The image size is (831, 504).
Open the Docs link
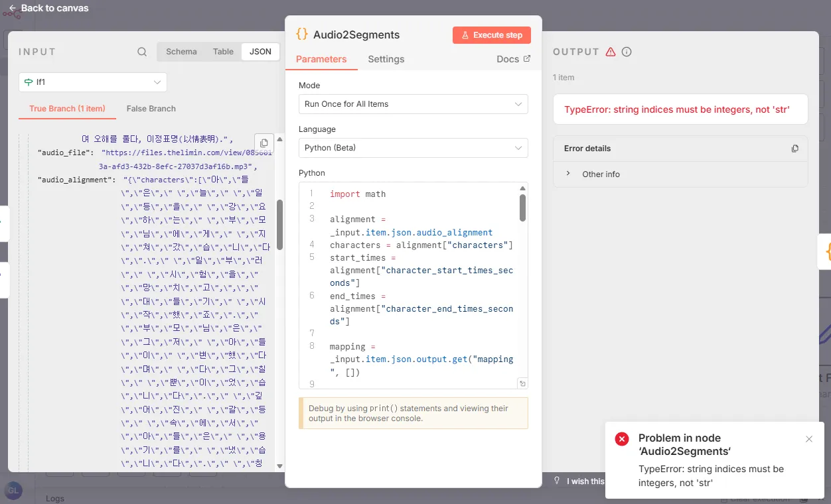tap(514, 59)
